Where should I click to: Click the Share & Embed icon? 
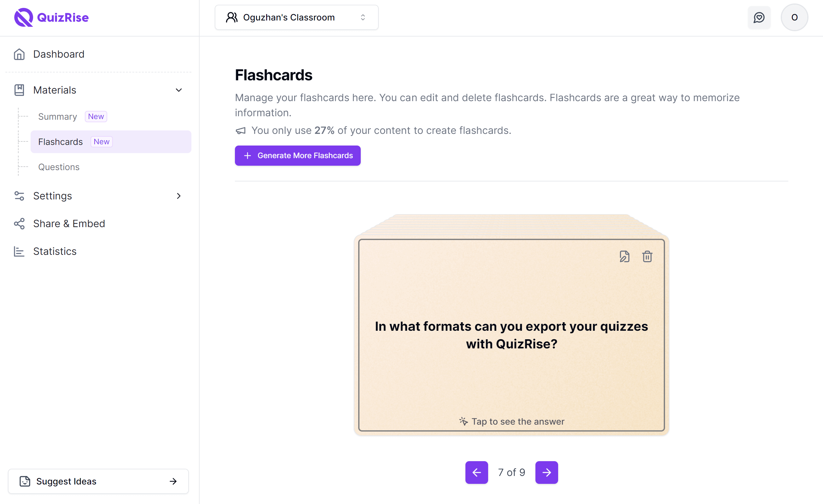pyautogui.click(x=19, y=224)
